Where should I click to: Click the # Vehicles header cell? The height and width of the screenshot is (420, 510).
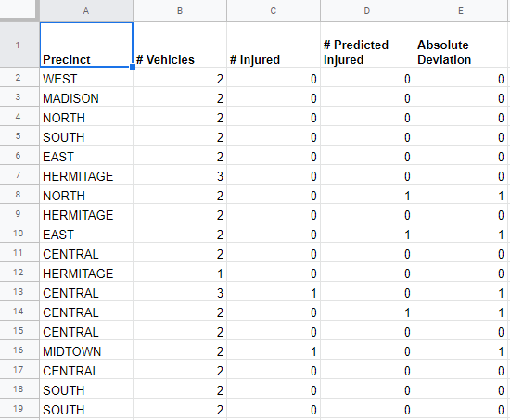pos(180,45)
